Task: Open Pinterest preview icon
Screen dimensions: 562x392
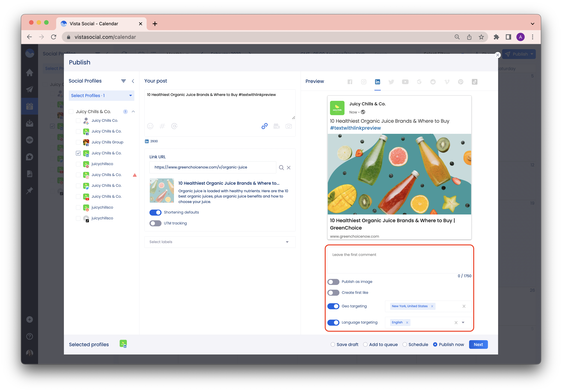Action: tap(461, 82)
